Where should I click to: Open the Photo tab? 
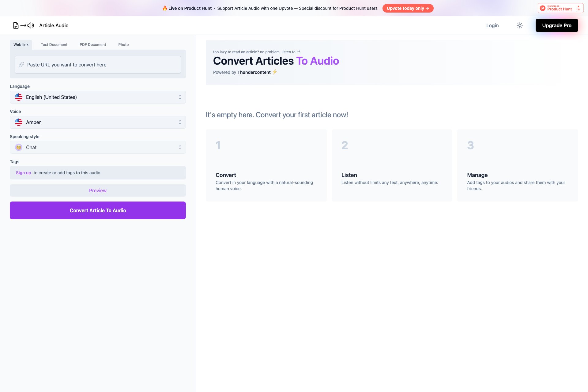pyautogui.click(x=123, y=44)
